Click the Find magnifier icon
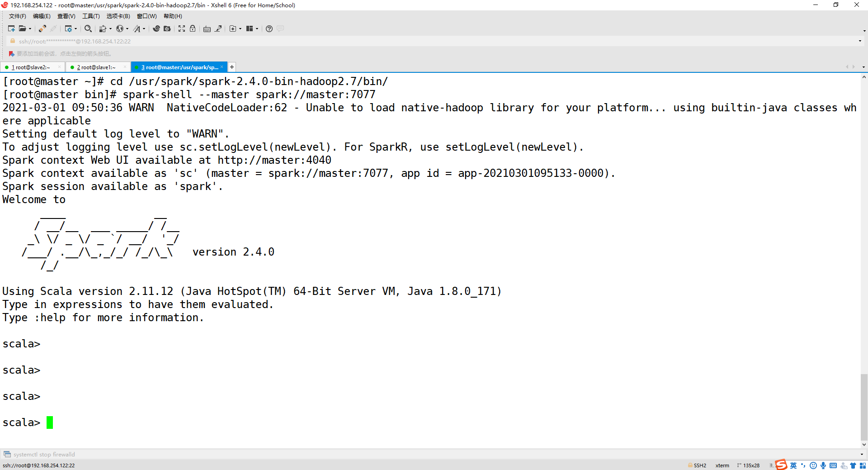 (x=88, y=28)
